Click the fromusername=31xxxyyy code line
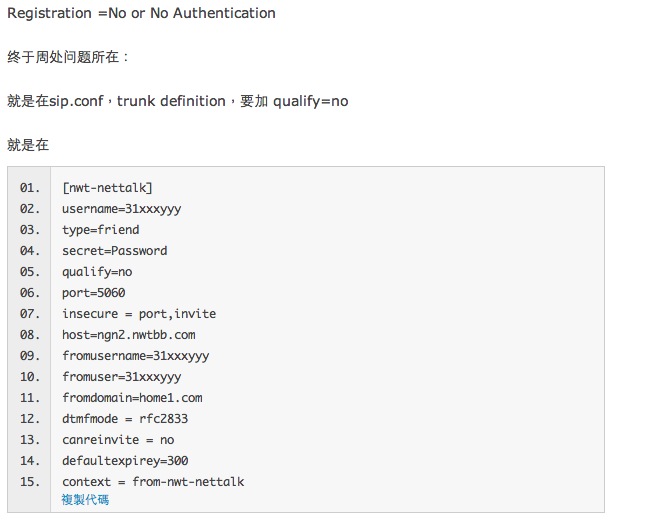The image size is (646, 527). (x=135, y=356)
